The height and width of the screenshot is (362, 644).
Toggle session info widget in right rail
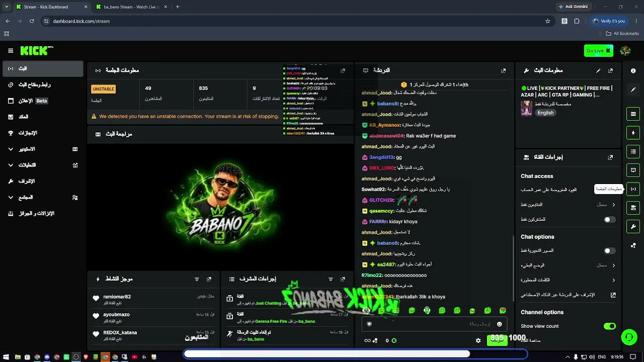(x=633, y=189)
